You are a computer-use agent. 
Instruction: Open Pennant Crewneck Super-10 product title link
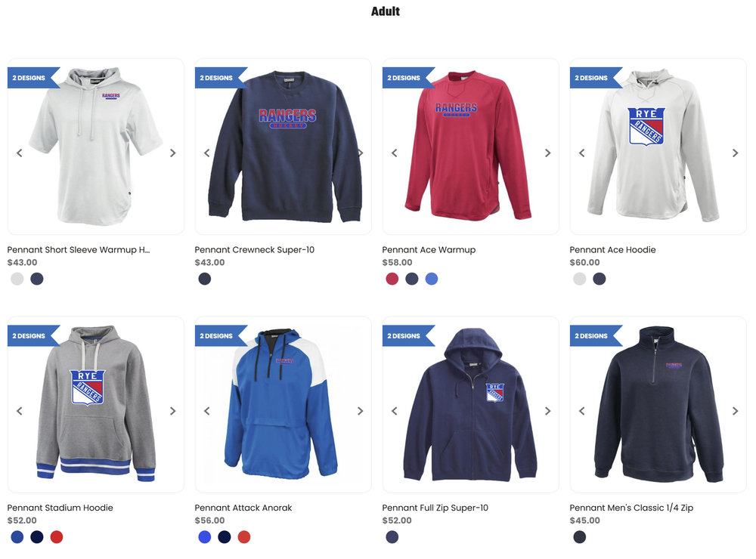tap(254, 249)
